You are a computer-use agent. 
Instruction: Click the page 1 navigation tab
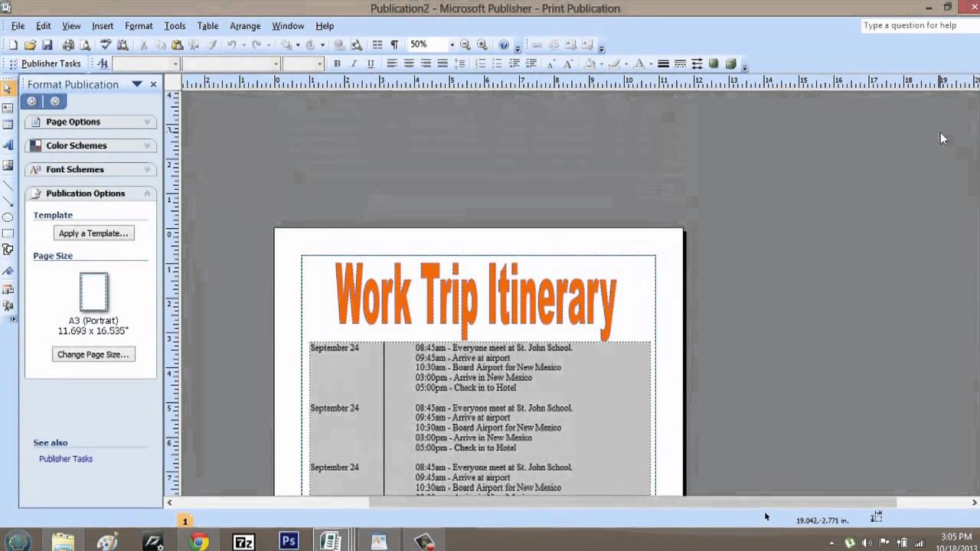[x=185, y=521]
